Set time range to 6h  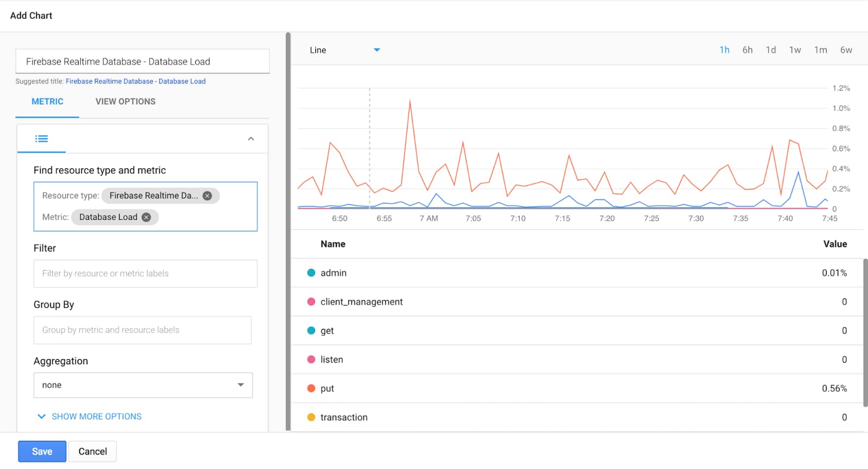pyautogui.click(x=748, y=50)
